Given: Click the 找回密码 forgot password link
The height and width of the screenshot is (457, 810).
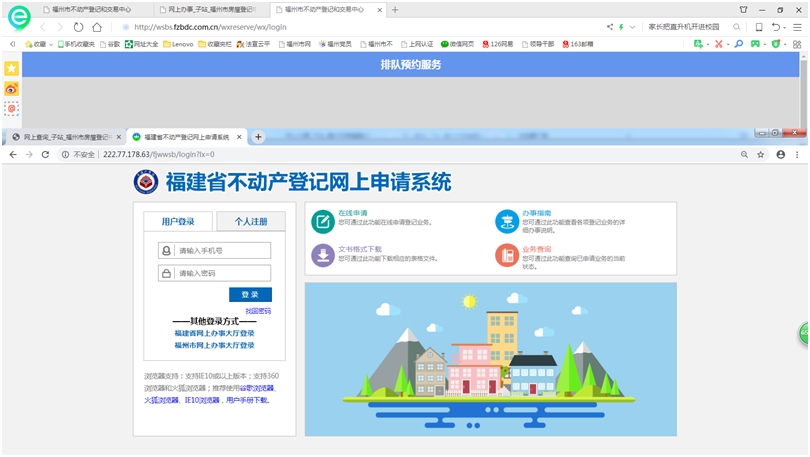Looking at the screenshot, I should click(x=258, y=311).
